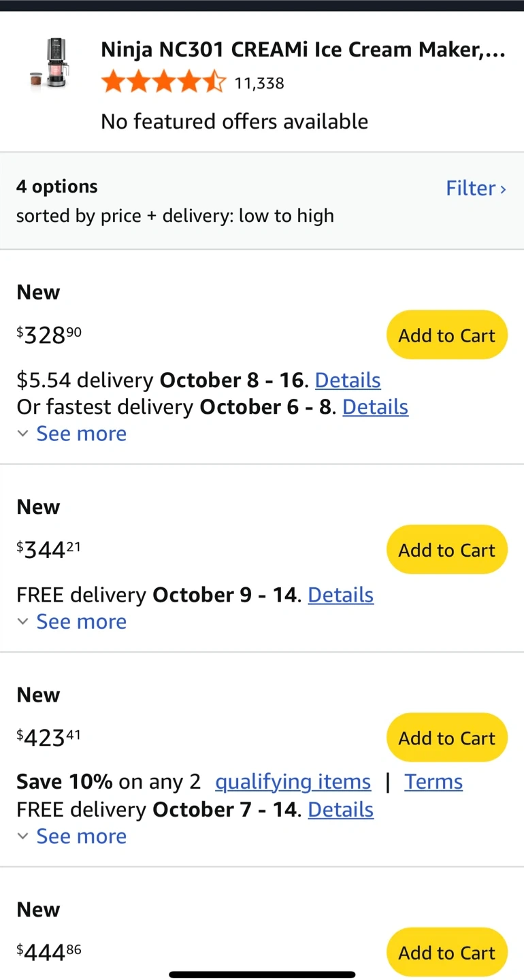Add the $423.41 offer to cart
Viewport: 524px width, 980px height.
pos(446,738)
